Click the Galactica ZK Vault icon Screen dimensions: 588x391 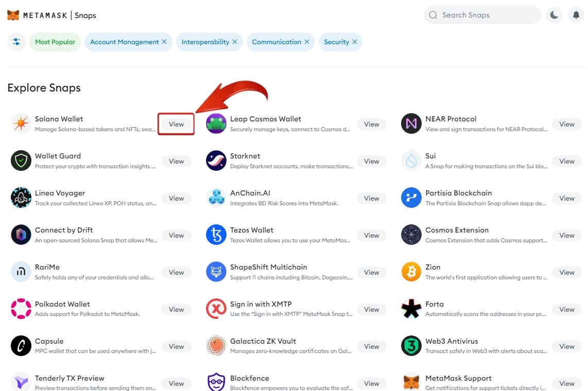(x=216, y=346)
